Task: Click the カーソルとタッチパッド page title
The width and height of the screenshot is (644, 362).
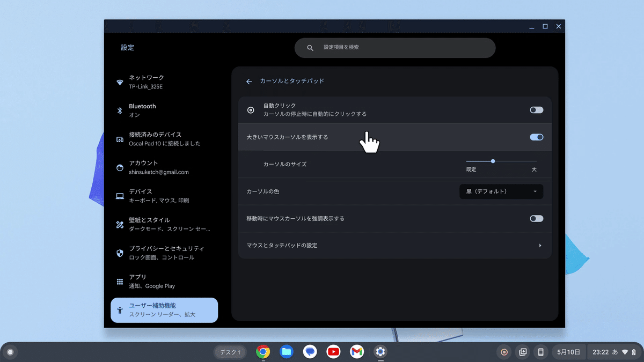Action: (x=292, y=82)
